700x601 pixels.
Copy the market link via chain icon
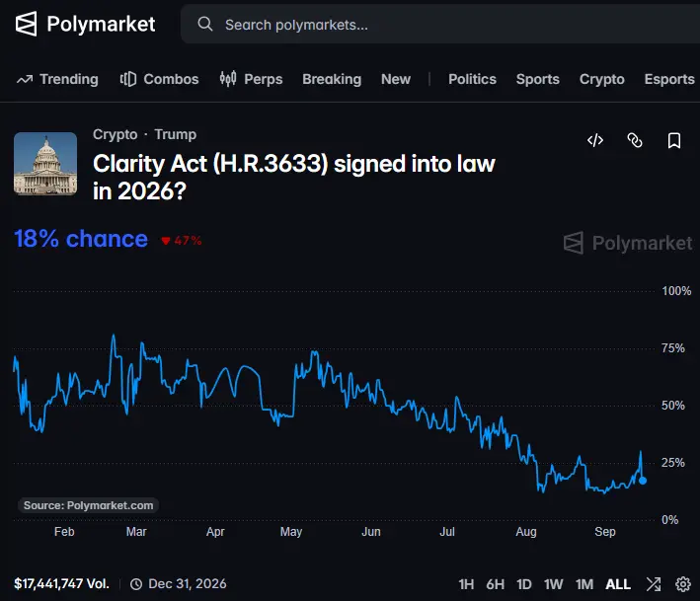(635, 140)
